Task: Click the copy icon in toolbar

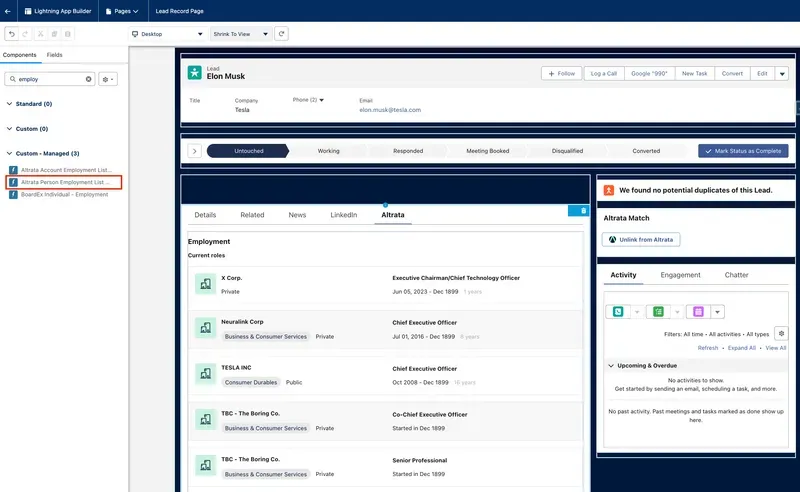Action: coord(54,34)
